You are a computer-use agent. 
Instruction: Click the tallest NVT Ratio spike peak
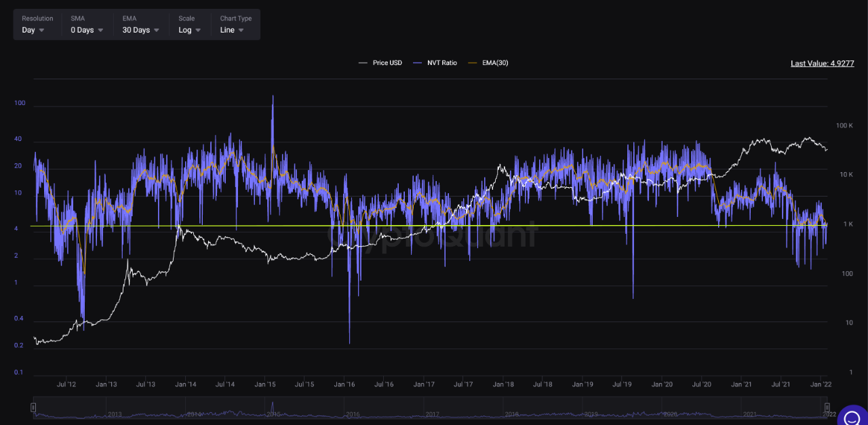click(x=273, y=96)
